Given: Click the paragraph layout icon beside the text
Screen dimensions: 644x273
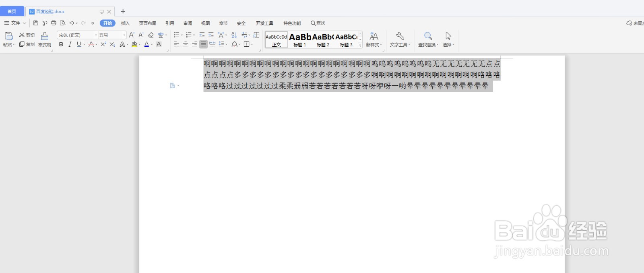Looking at the screenshot, I should (x=173, y=85).
